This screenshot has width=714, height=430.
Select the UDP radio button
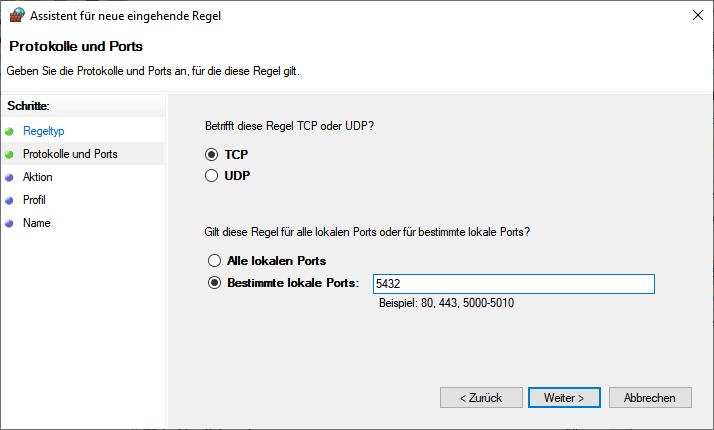(x=211, y=176)
